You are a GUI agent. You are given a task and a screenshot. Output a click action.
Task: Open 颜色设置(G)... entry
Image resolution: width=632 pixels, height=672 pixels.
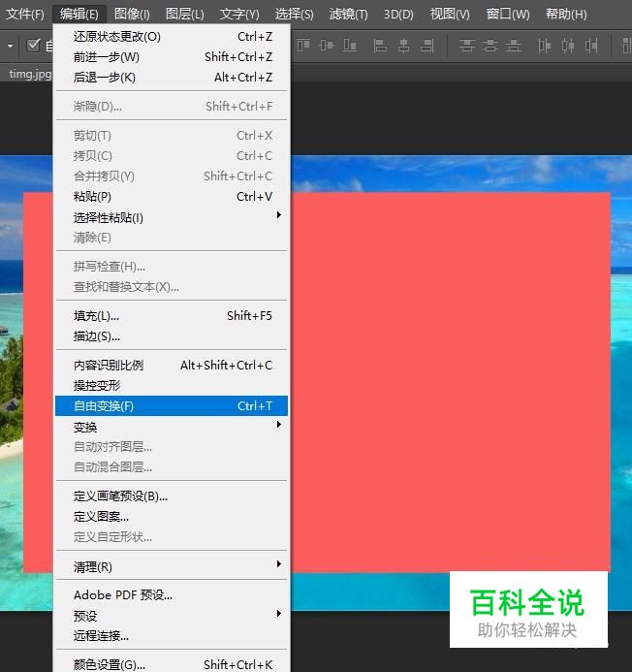[172, 664]
